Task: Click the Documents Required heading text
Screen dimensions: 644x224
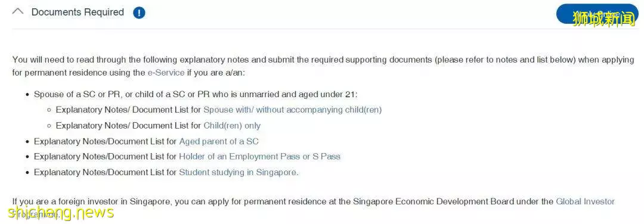Action: [78, 13]
